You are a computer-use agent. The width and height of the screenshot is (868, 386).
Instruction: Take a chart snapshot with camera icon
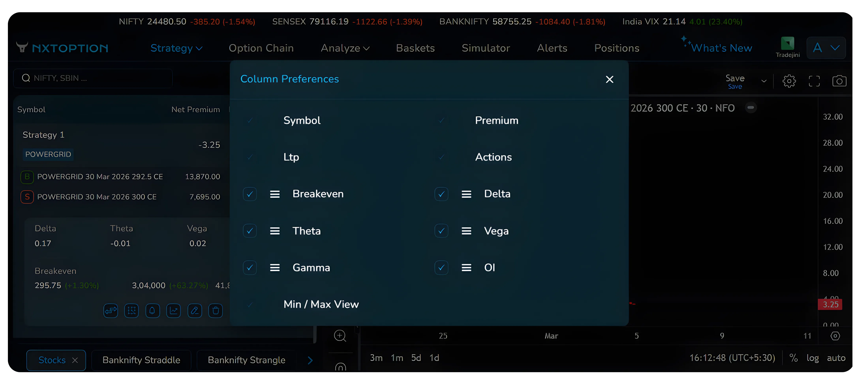click(840, 81)
